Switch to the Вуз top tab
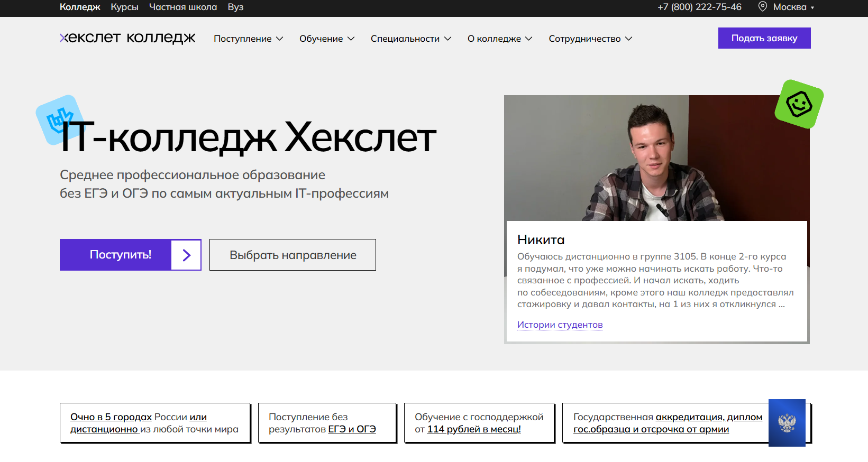The image size is (868, 462). [x=235, y=7]
